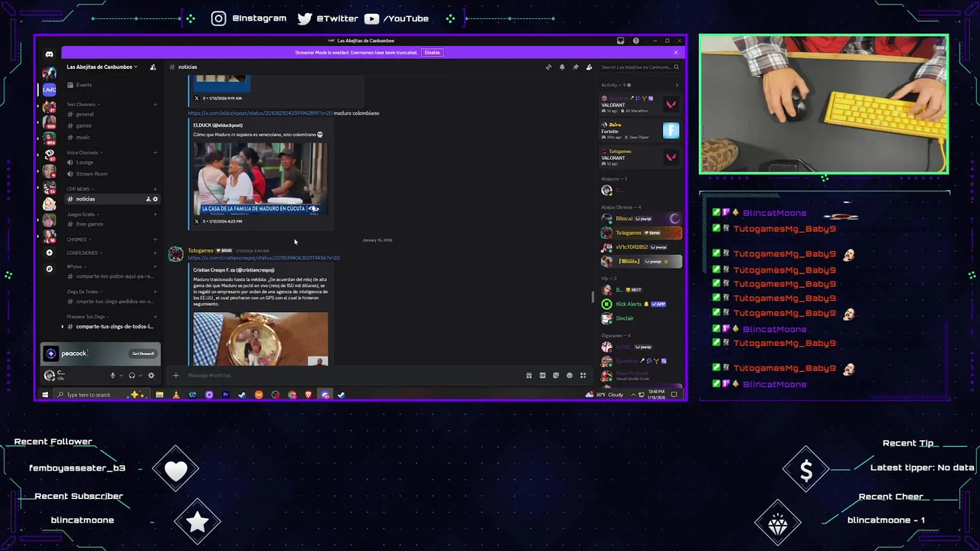The height and width of the screenshot is (551, 980).
Task: Add channel to Text Channels category
Action: (155, 104)
